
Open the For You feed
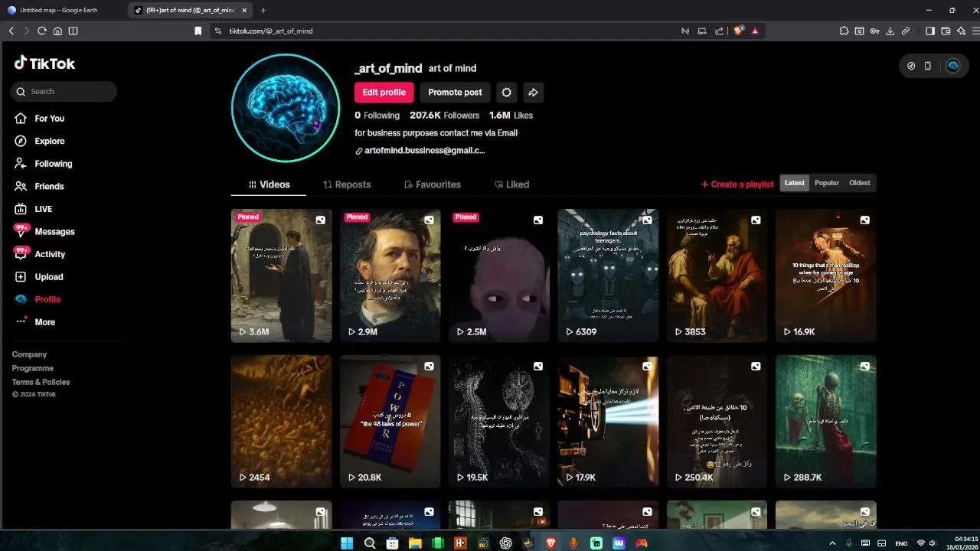click(x=39, y=119)
